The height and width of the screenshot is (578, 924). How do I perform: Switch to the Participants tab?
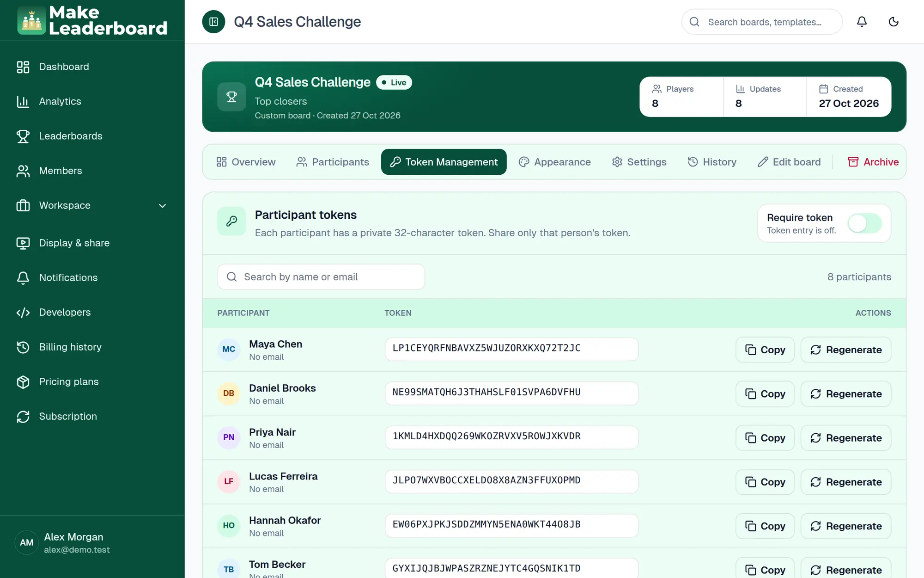pyautogui.click(x=333, y=162)
